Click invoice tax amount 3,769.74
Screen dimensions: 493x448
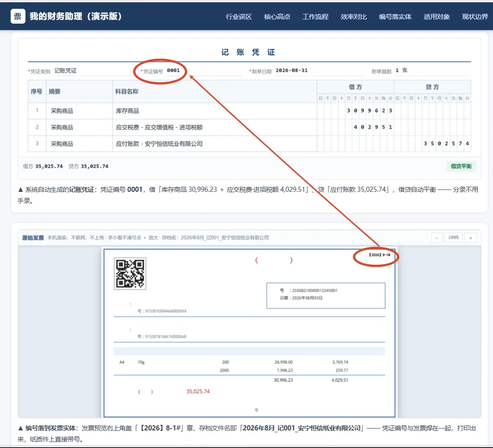point(340,362)
